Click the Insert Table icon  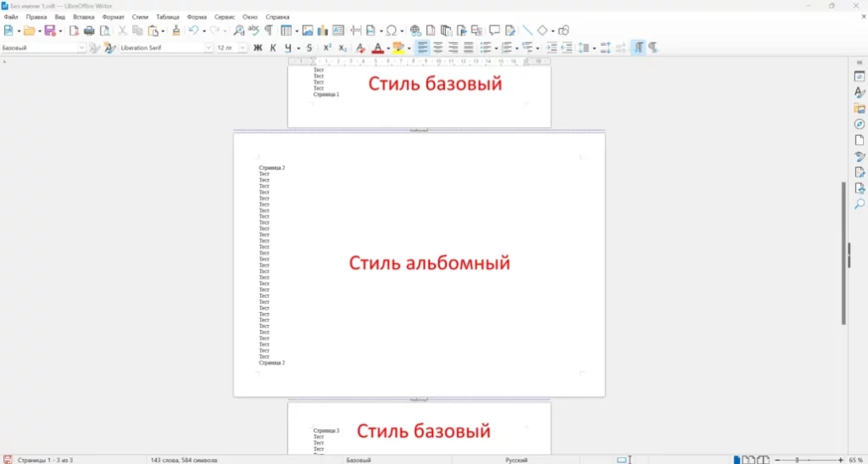pos(286,31)
